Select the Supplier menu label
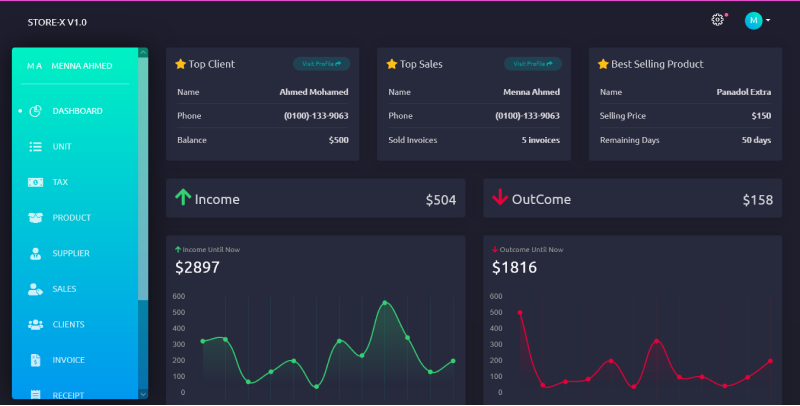The height and width of the screenshot is (406, 800). [71, 253]
